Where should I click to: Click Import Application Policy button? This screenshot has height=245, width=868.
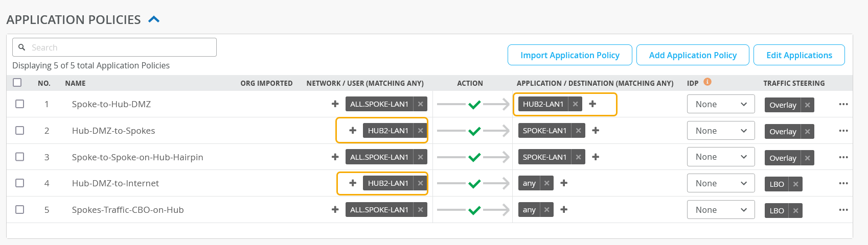pos(569,55)
